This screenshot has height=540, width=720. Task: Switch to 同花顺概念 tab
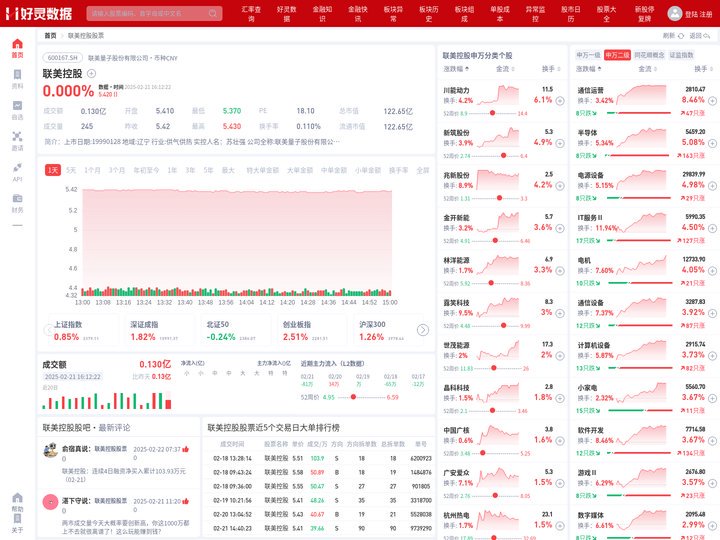[x=649, y=55]
